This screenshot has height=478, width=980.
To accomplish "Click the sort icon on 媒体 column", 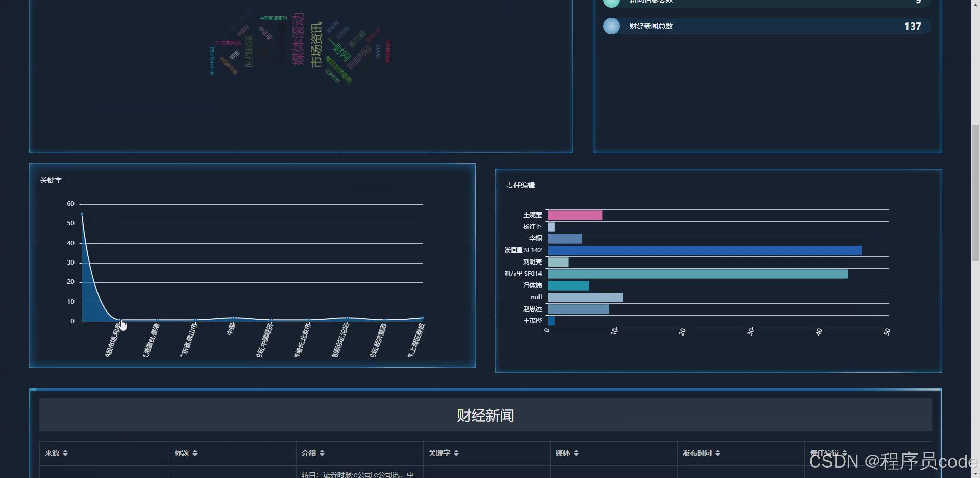I will coord(576,453).
